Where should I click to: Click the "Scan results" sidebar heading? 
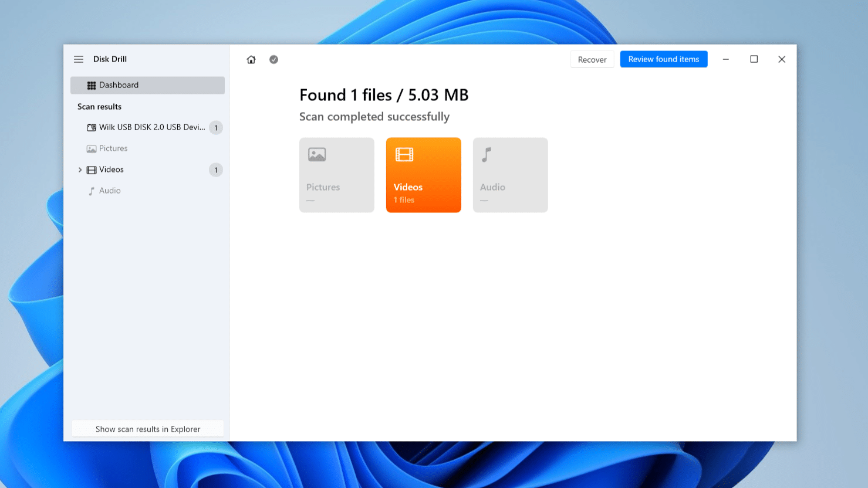[99, 107]
